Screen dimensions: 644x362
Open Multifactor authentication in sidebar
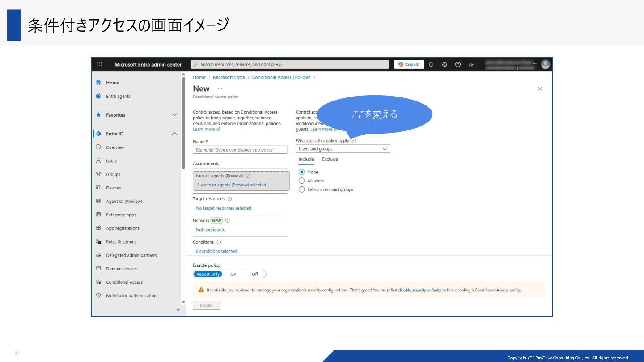(131, 296)
